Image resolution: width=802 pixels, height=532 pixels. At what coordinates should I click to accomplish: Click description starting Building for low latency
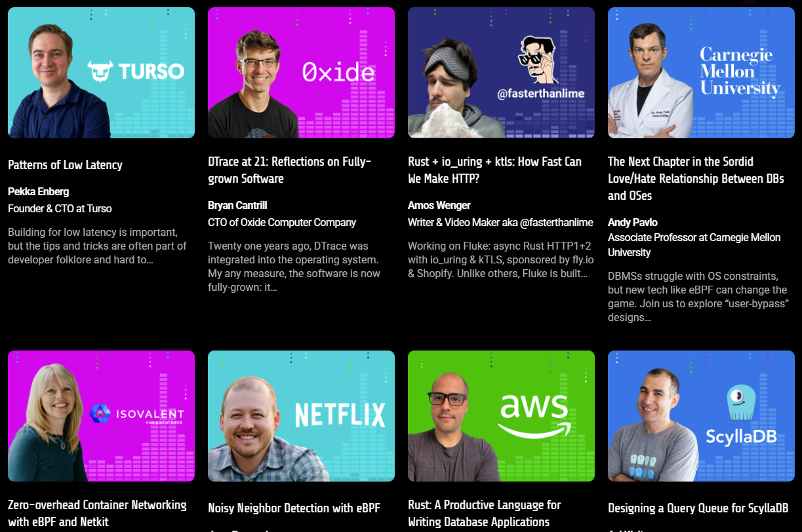(97, 246)
